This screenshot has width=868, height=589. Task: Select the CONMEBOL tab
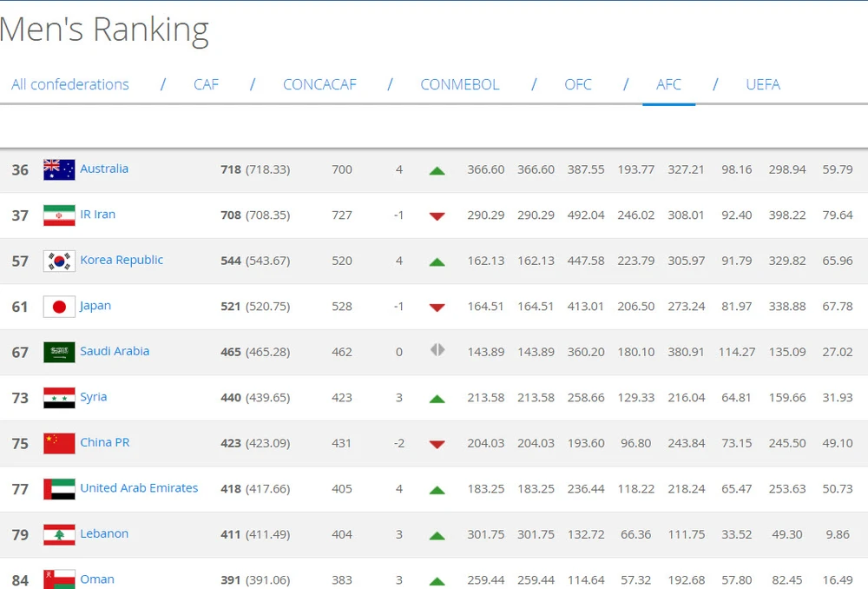(459, 84)
